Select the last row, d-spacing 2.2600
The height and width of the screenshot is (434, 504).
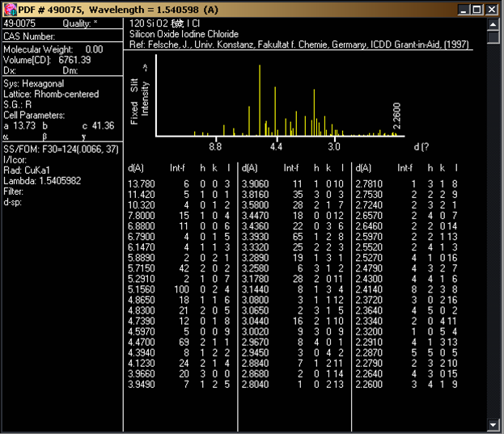pos(407,384)
